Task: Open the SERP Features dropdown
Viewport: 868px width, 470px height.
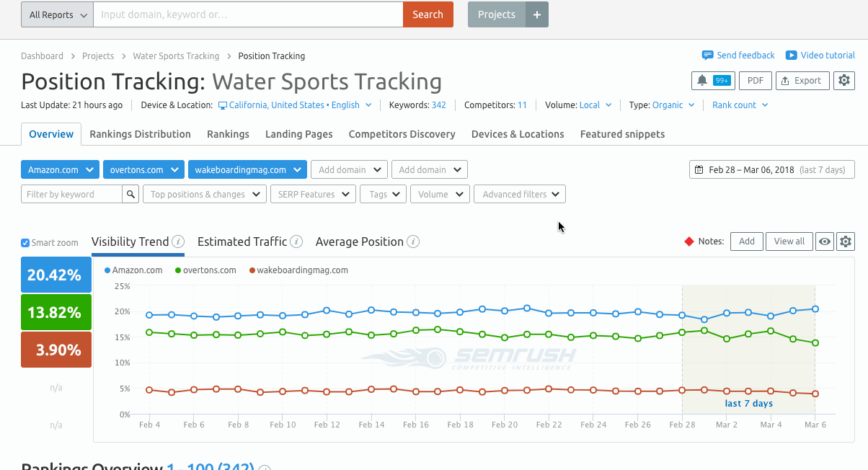Action: (313, 194)
